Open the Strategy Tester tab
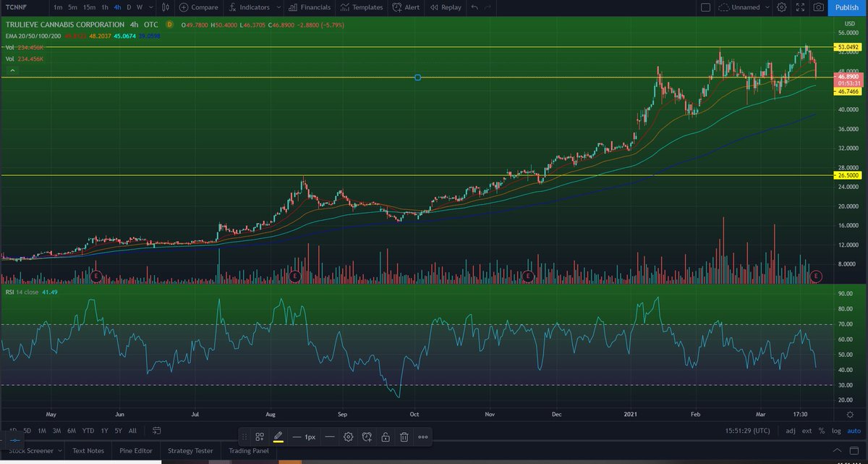Image resolution: width=868 pixels, height=464 pixels. (x=190, y=450)
